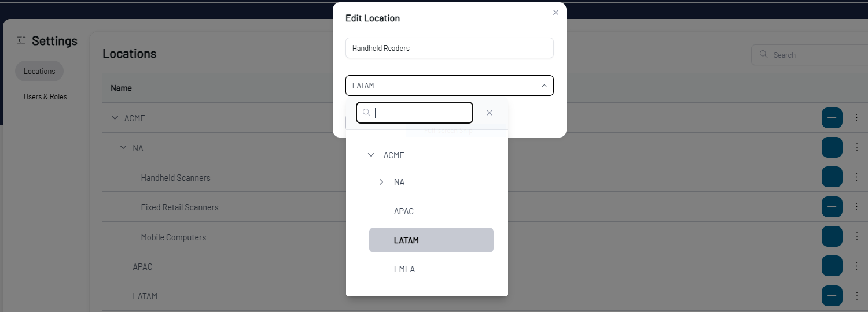Close the Edit Location dialog

point(556,13)
